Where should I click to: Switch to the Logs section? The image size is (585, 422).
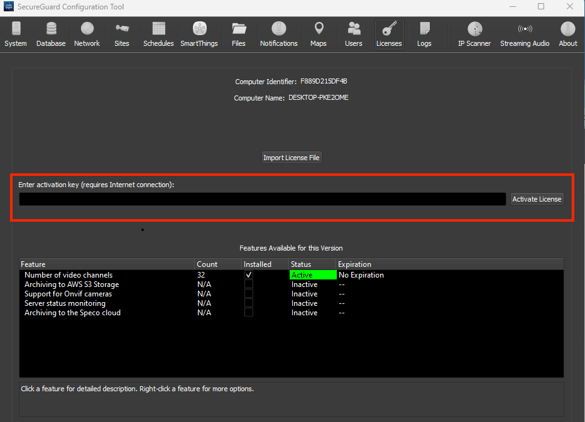(424, 34)
